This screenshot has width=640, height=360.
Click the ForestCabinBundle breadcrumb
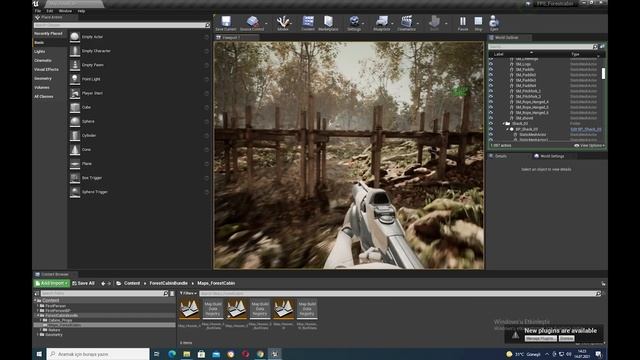coord(168,283)
